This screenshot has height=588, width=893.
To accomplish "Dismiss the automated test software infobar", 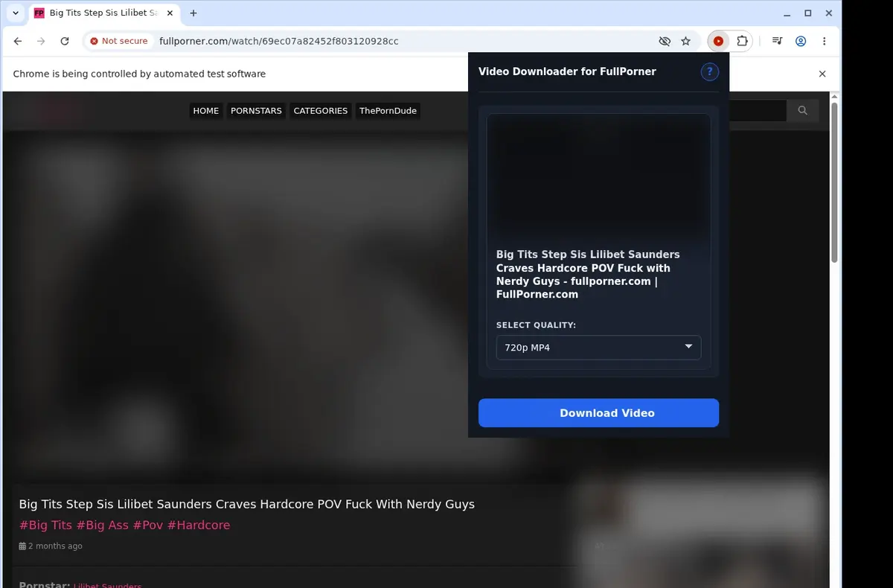I will click(822, 74).
